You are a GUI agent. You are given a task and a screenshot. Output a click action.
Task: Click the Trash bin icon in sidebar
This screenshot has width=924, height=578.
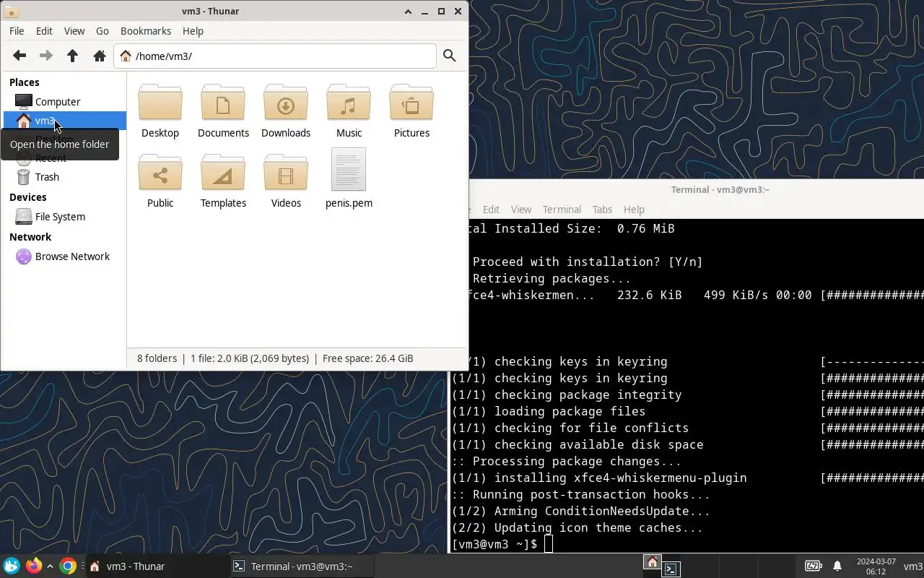pyautogui.click(x=24, y=177)
